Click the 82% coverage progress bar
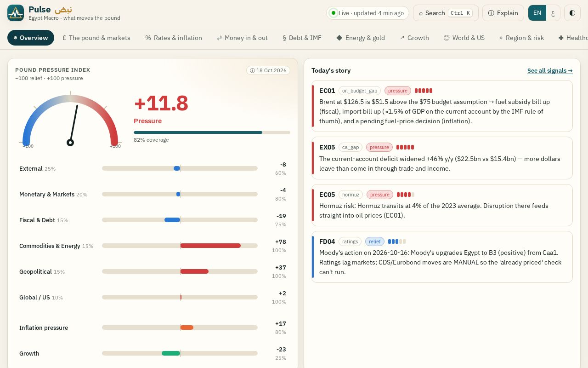The width and height of the screenshot is (588, 368). click(x=212, y=132)
